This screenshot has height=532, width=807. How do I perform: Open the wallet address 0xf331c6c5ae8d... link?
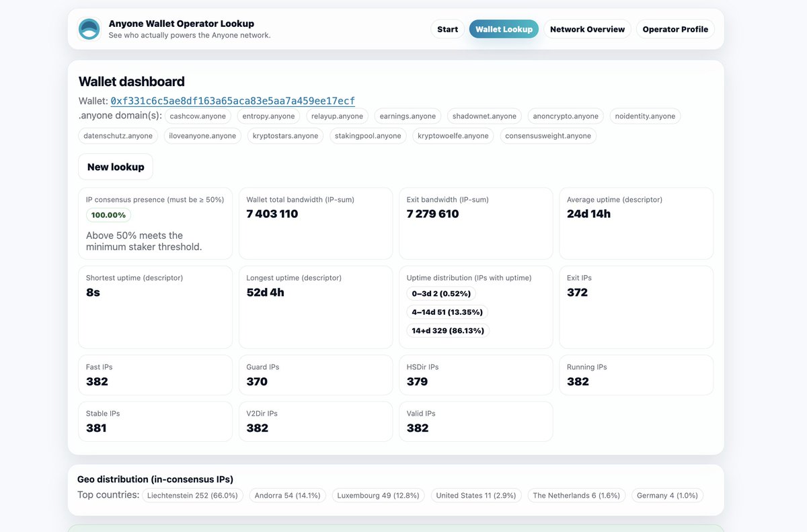233,101
